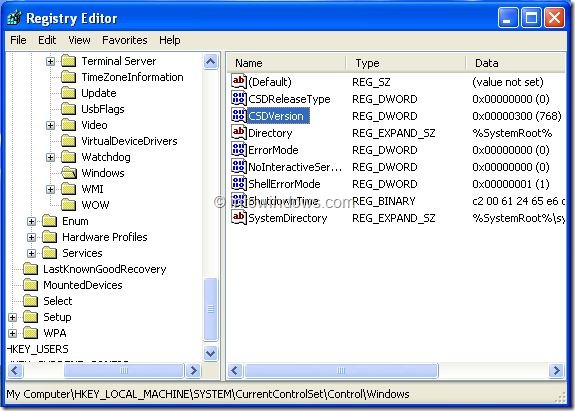Click the (Default) string value icon
This screenshot has width=575, height=411.
click(x=239, y=81)
